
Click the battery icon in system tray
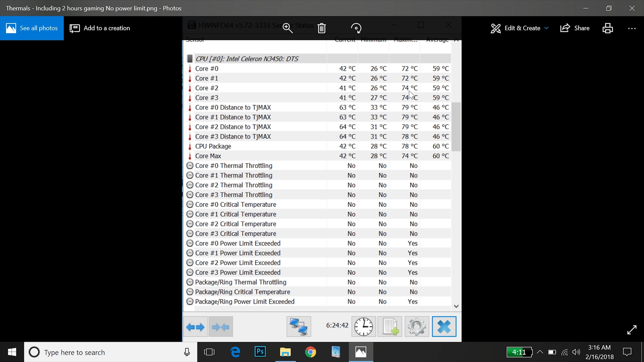(552, 352)
